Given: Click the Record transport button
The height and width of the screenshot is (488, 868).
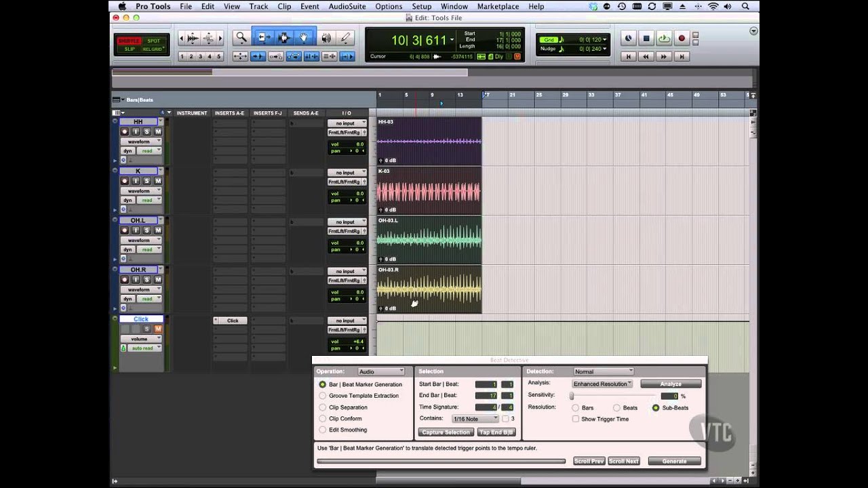Looking at the screenshot, I should pyautogui.click(x=682, y=39).
